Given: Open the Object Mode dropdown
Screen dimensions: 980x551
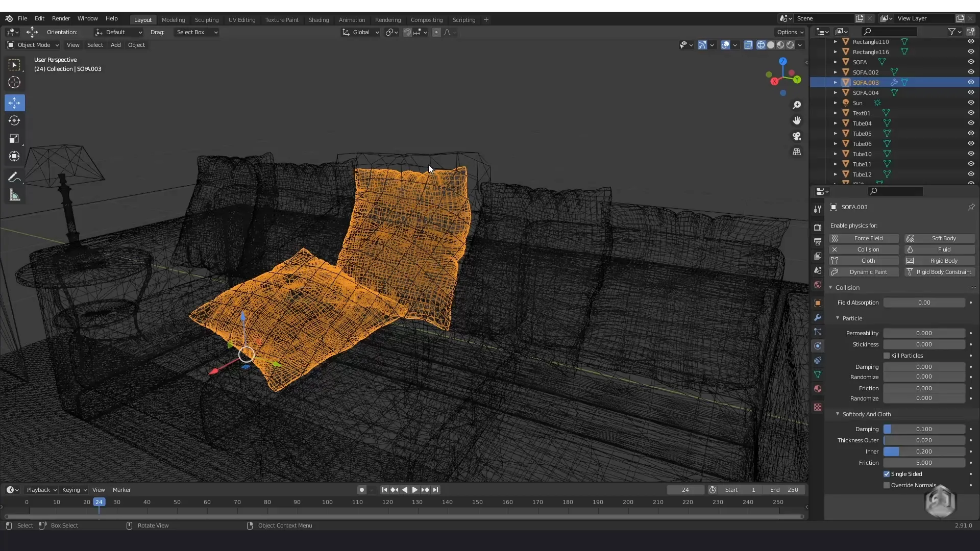Looking at the screenshot, I should [34, 45].
